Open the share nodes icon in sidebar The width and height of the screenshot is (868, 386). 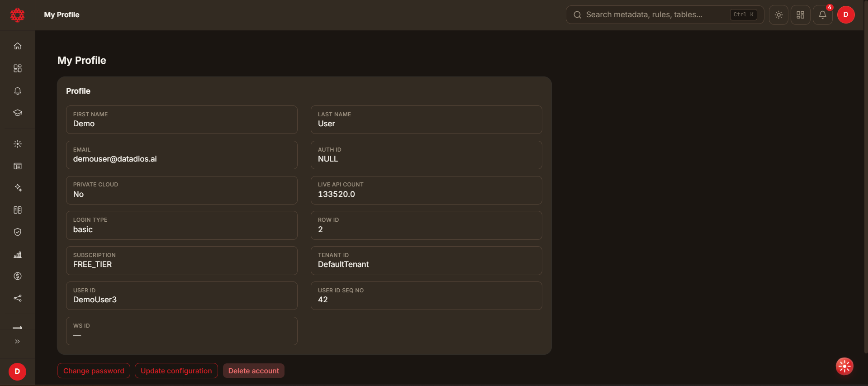[18, 298]
